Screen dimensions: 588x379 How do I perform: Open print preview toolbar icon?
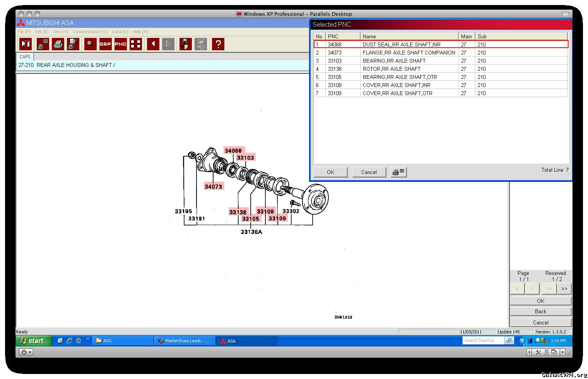click(73, 44)
